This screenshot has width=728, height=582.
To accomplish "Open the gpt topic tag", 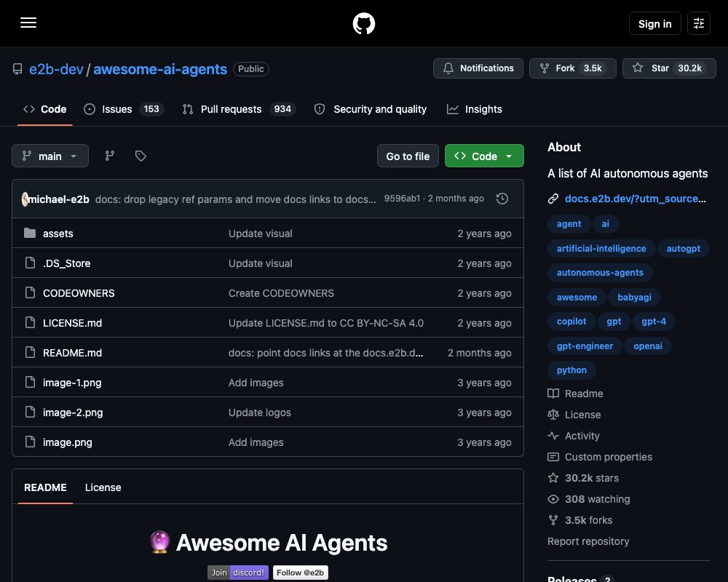I will pyautogui.click(x=614, y=321).
